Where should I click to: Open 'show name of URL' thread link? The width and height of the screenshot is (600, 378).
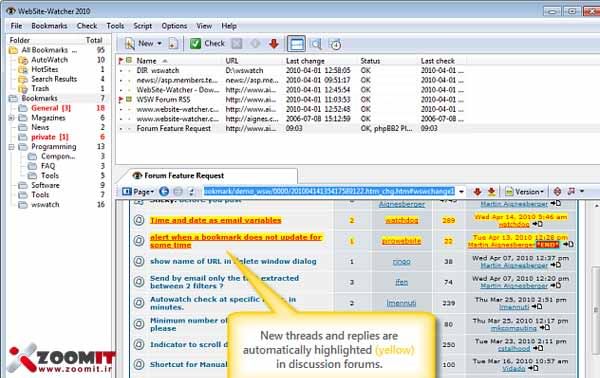(233, 261)
